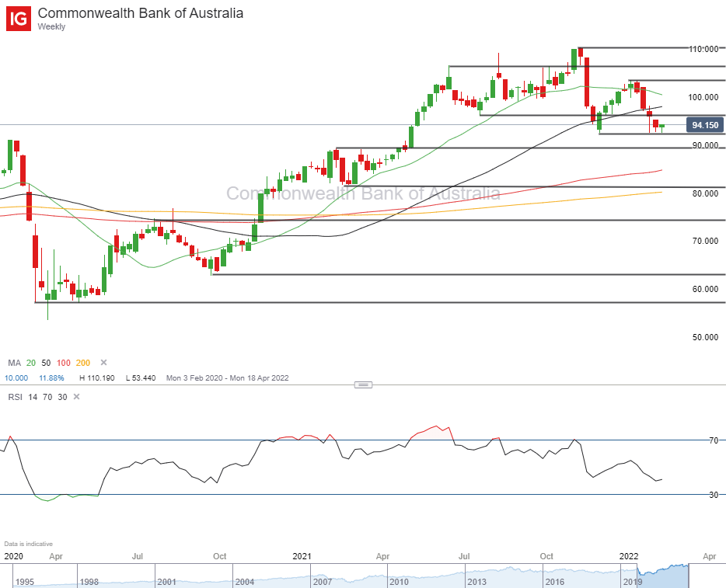Image resolution: width=726 pixels, height=588 pixels.
Task: Click the 80.000 price axis label
Action: coord(705,193)
